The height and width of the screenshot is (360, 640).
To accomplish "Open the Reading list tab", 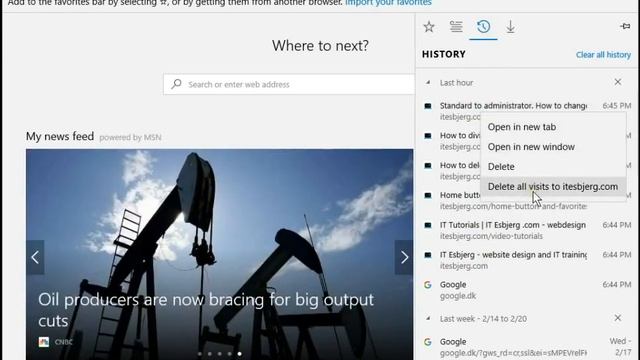I will (456, 27).
